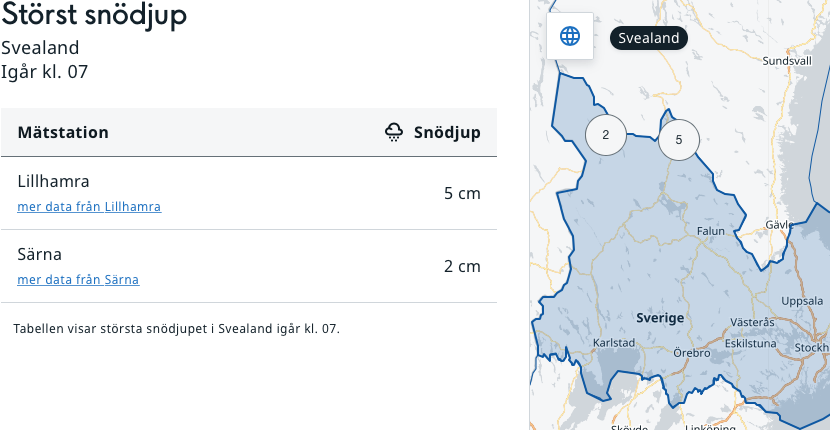Select the Särna station name in table
Viewport: 830px width, 430px height.
click(40, 255)
